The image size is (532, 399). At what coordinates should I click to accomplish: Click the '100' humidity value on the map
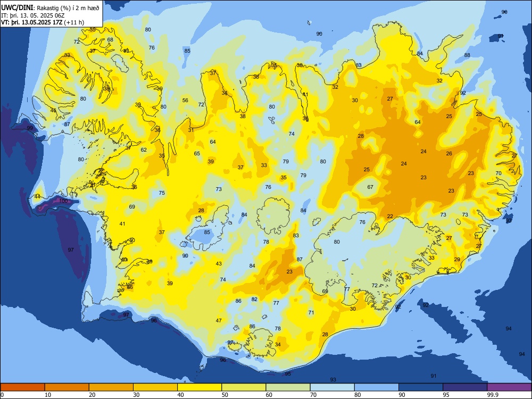pyautogui.click(x=63, y=201)
